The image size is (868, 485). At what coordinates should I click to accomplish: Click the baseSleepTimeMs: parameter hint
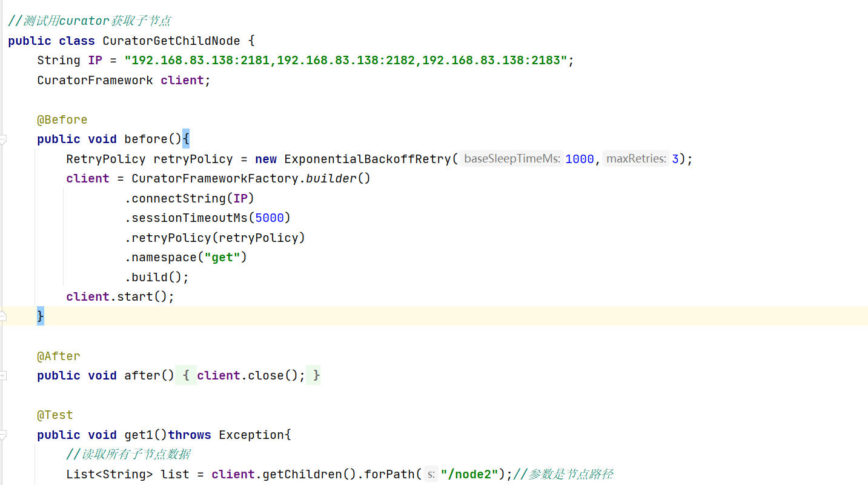click(x=511, y=159)
